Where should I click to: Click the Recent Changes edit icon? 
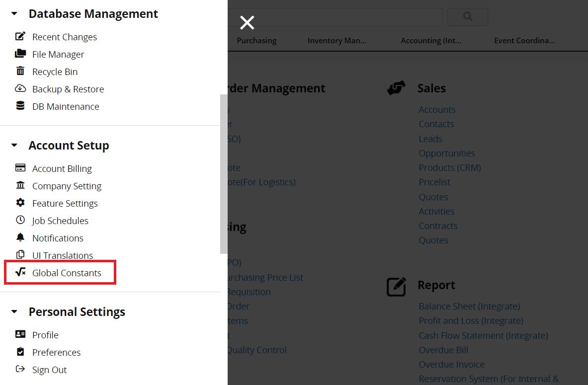(x=20, y=36)
